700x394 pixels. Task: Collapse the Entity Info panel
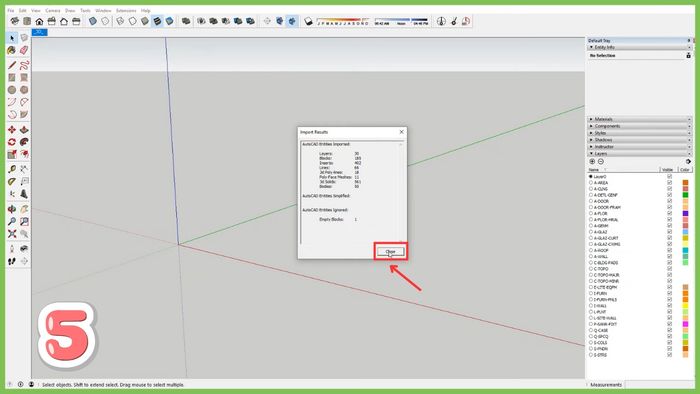(x=639, y=47)
